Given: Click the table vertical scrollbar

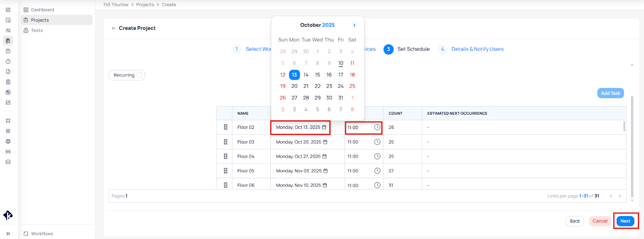Looking at the screenshot, I should (x=624, y=127).
